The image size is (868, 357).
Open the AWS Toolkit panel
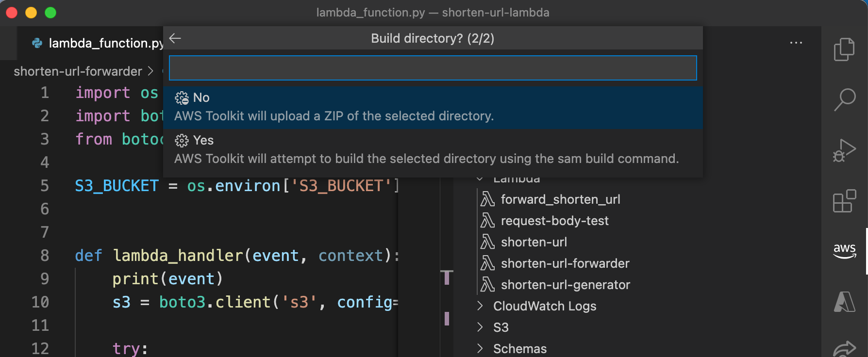coord(844,251)
